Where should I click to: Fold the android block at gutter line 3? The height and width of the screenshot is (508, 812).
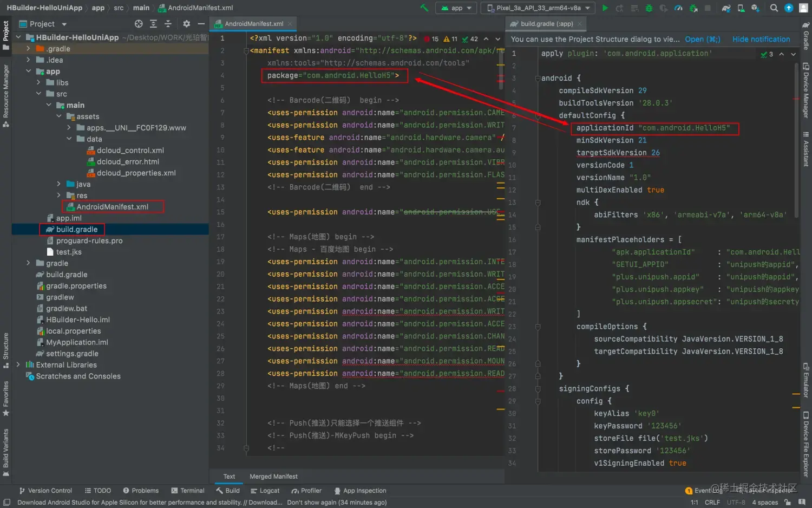tap(538, 78)
